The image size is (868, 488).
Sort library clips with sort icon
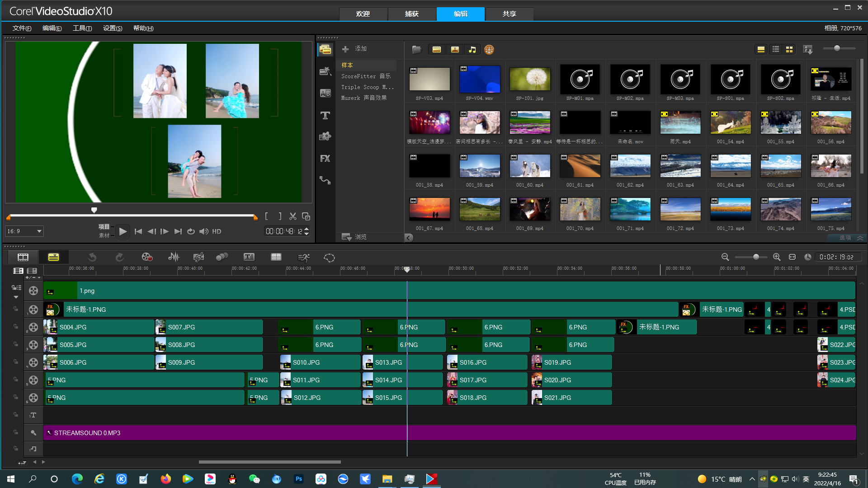(x=808, y=49)
